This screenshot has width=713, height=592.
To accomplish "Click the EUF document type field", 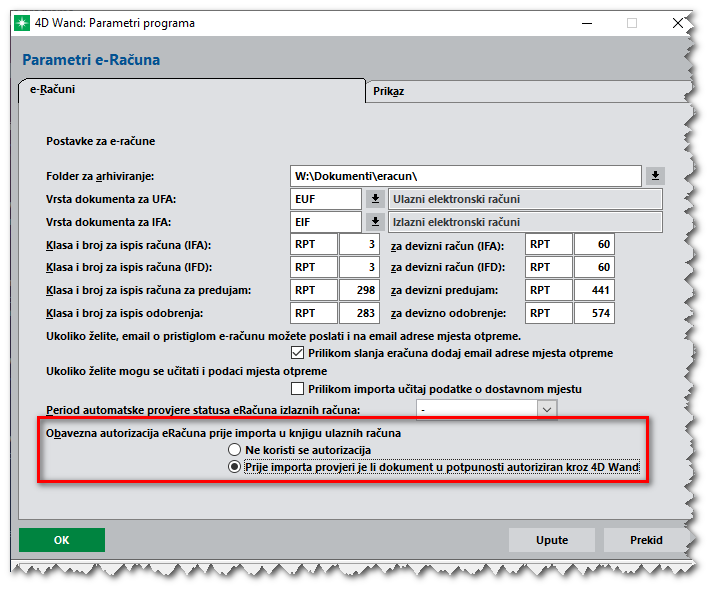I will click(325, 199).
